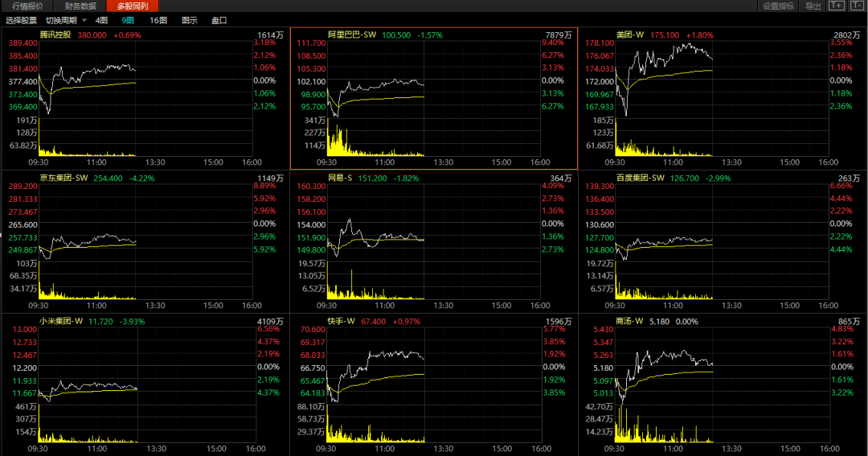Click 网易-S change -1.82%
This screenshot has height=456, width=868.
pyautogui.click(x=407, y=179)
